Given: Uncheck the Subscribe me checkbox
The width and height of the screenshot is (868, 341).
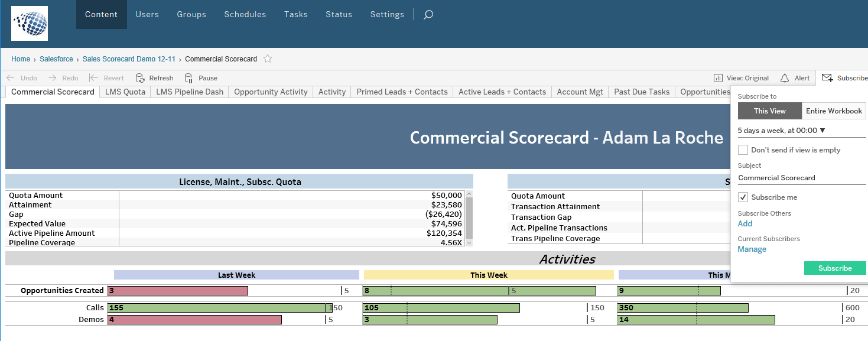Looking at the screenshot, I should pyautogui.click(x=743, y=197).
